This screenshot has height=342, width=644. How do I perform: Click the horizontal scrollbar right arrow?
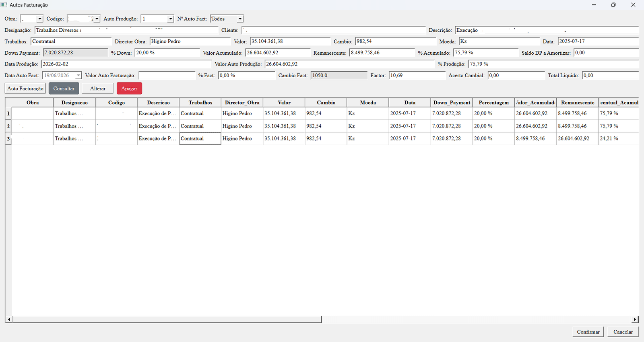pyautogui.click(x=635, y=319)
